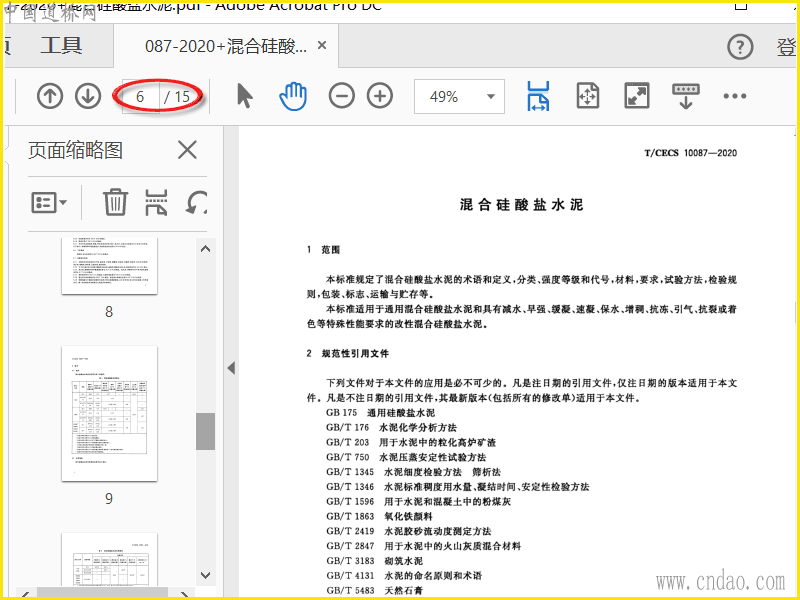The width and height of the screenshot is (800, 600).
Task: Open the help question mark menu
Action: [740, 47]
